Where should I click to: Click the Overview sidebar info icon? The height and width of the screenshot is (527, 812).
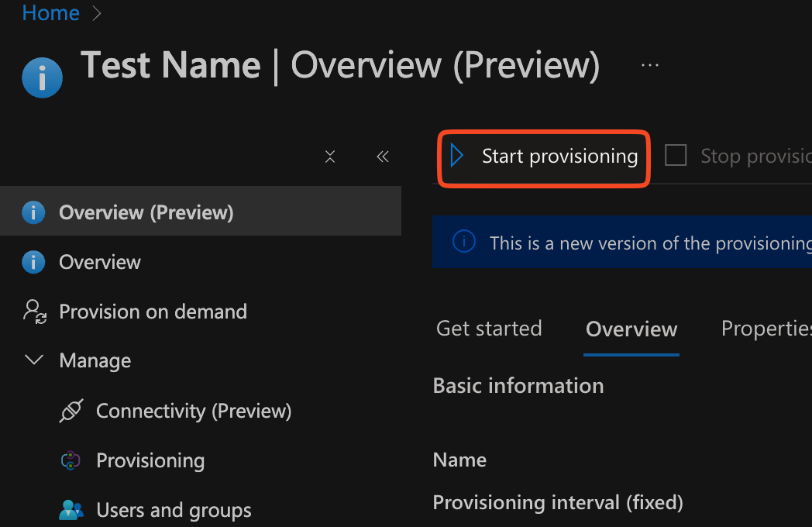click(33, 262)
